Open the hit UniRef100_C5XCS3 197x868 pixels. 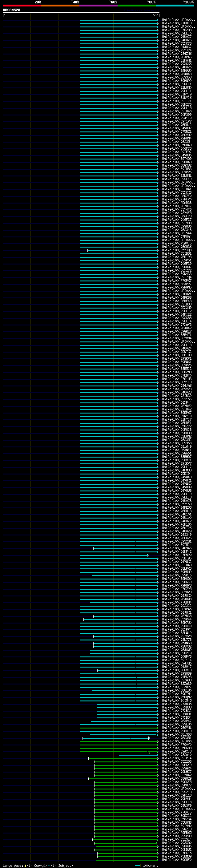point(177,43)
